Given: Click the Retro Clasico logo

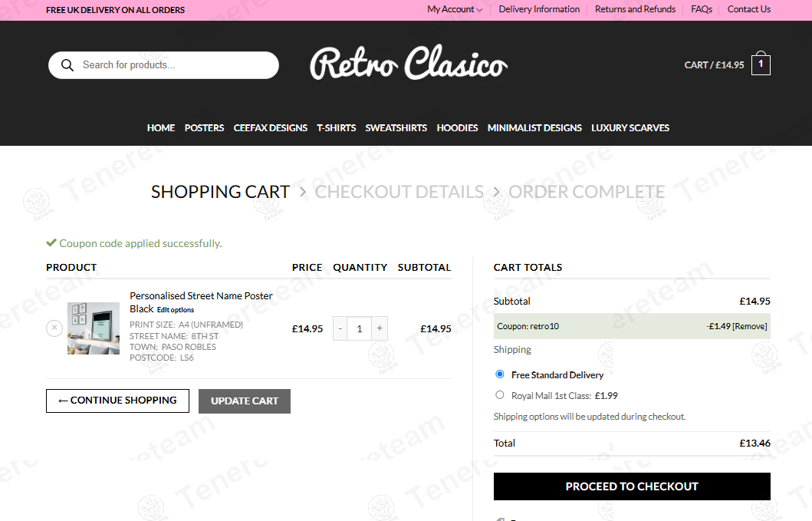Looking at the screenshot, I should pyautogui.click(x=408, y=64).
